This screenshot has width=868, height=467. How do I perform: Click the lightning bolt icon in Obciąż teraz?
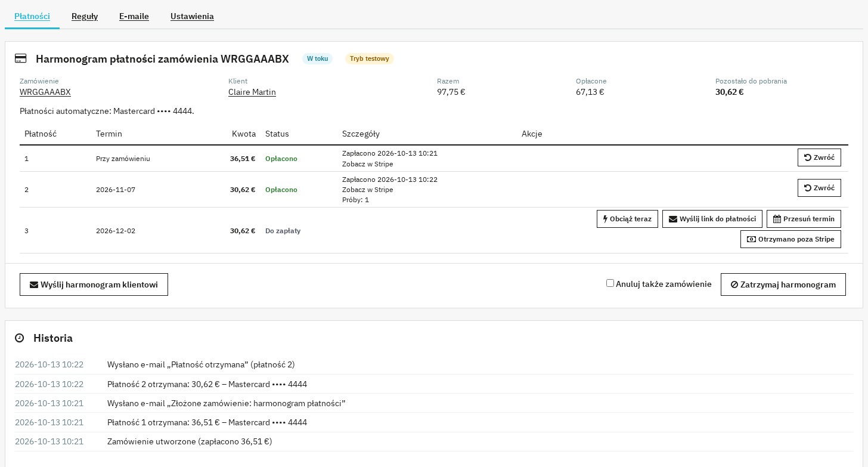click(606, 219)
